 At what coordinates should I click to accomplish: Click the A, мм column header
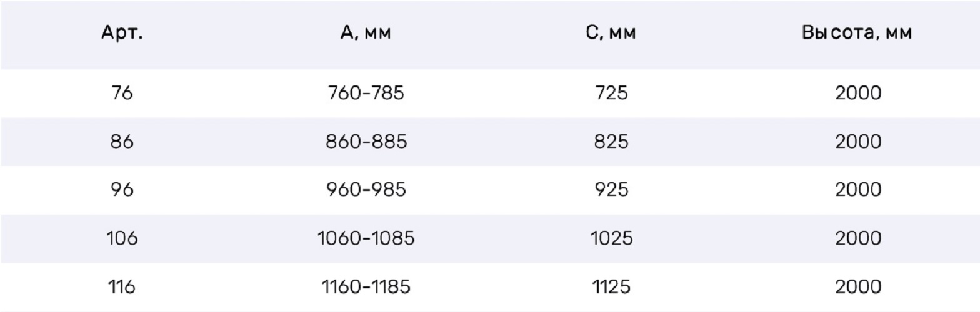(366, 34)
